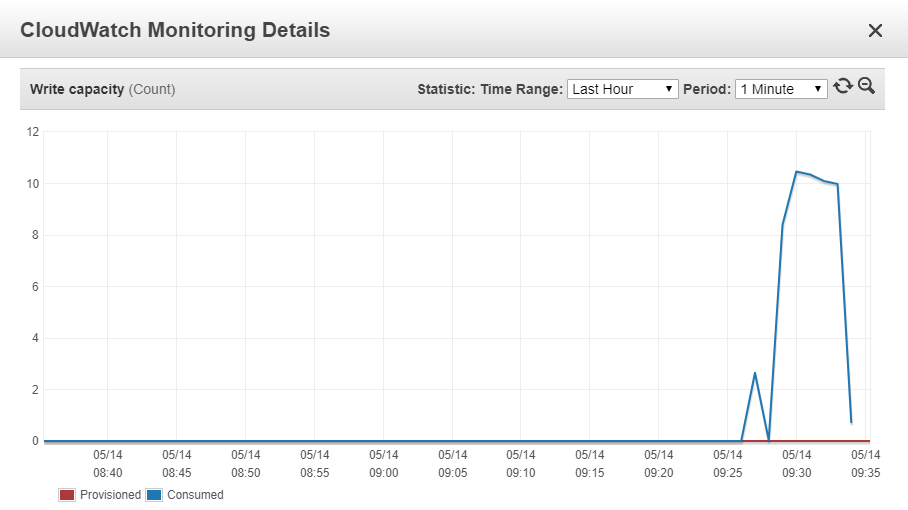Image resolution: width=908 pixels, height=510 pixels.
Task: Close the CloudWatch Monitoring Details dialog
Action: [x=875, y=31]
